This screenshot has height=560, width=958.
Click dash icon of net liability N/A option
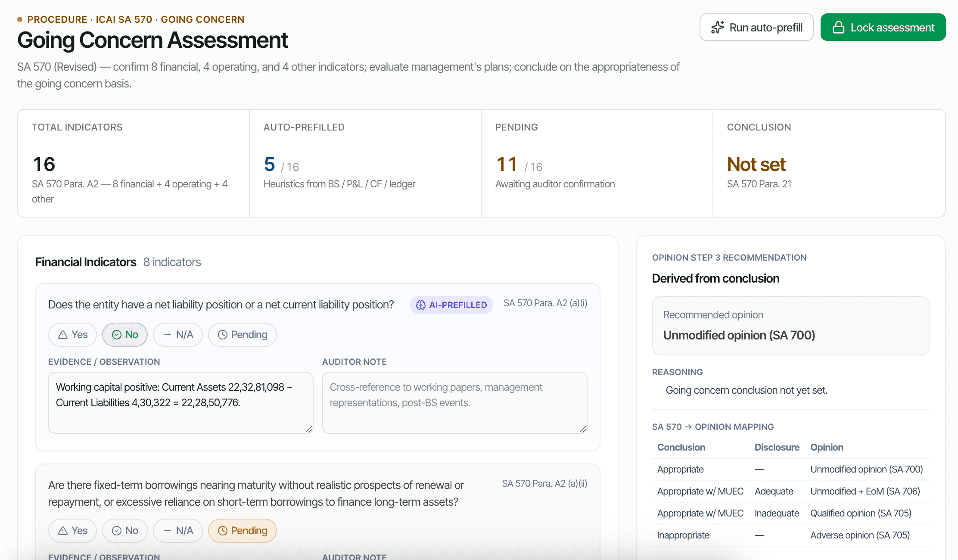coord(168,335)
